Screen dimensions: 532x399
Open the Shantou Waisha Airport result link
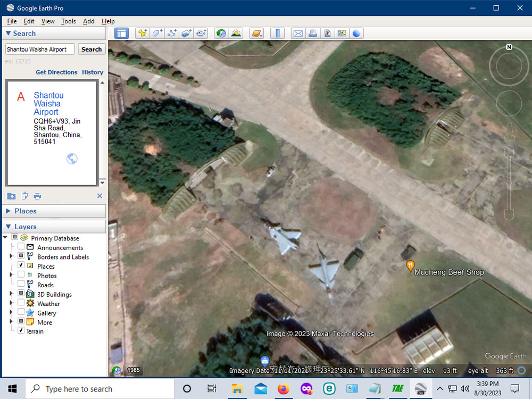pos(48,104)
